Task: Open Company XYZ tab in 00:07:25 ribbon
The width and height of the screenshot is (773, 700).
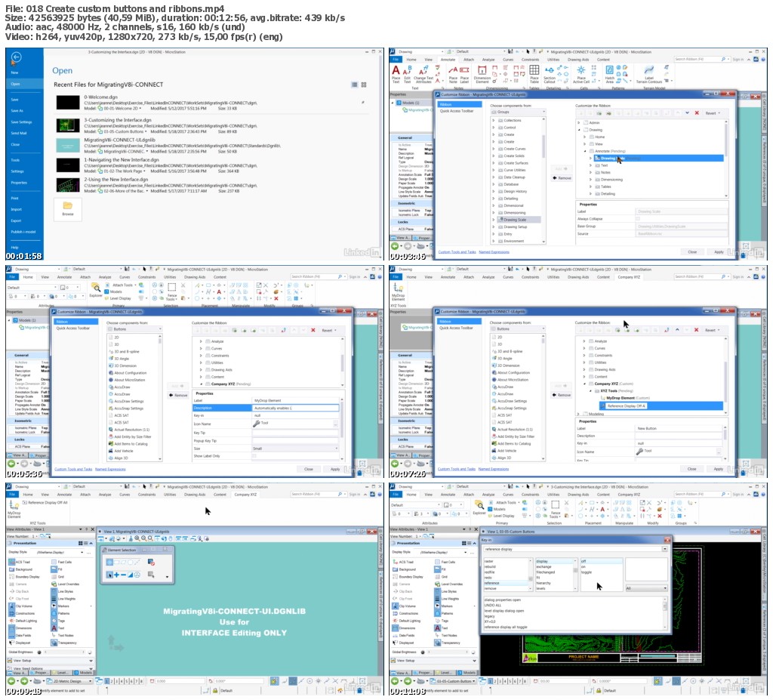Action: tap(630, 276)
